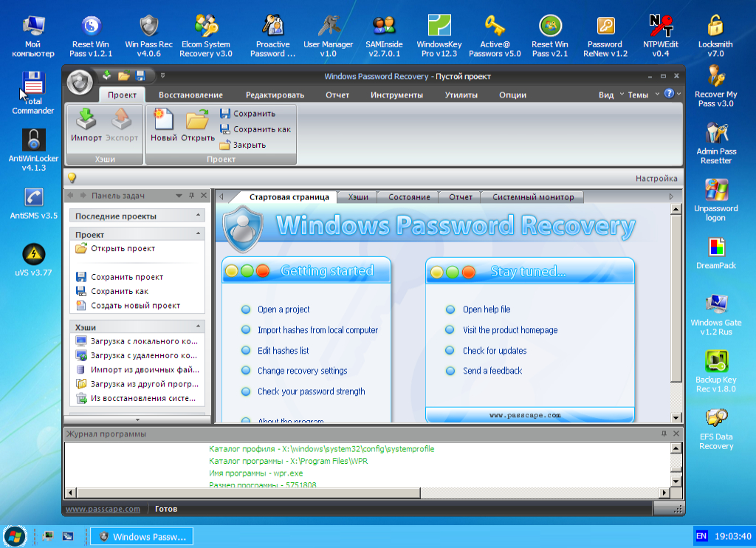Switch to the Редактировать ribbon tab
Viewport: 756px width, 548px height.
275,95
